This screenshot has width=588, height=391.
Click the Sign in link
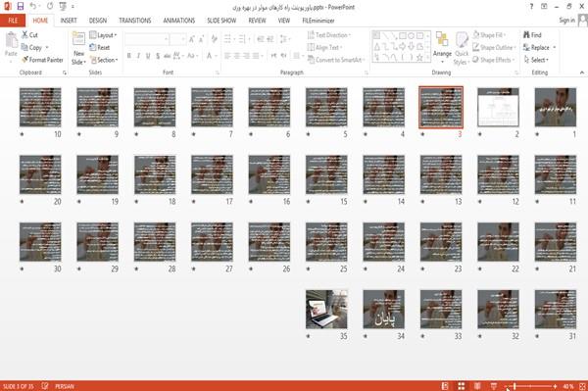pyautogui.click(x=566, y=21)
